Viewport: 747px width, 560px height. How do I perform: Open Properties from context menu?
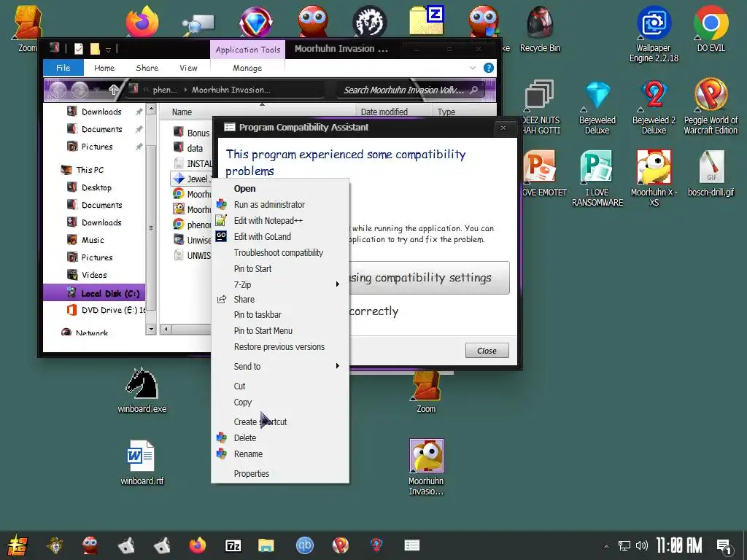click(252, 474)
